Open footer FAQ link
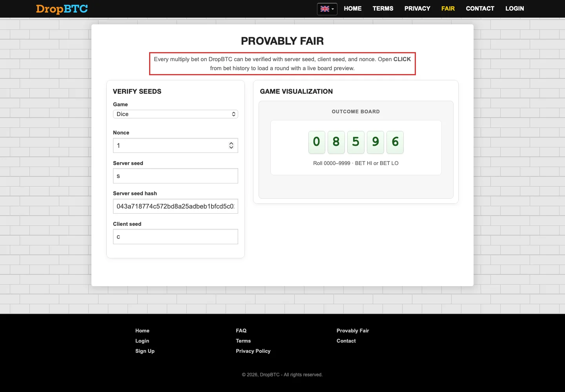Screen dimensions: 565x392 click(x=241, y=331)
